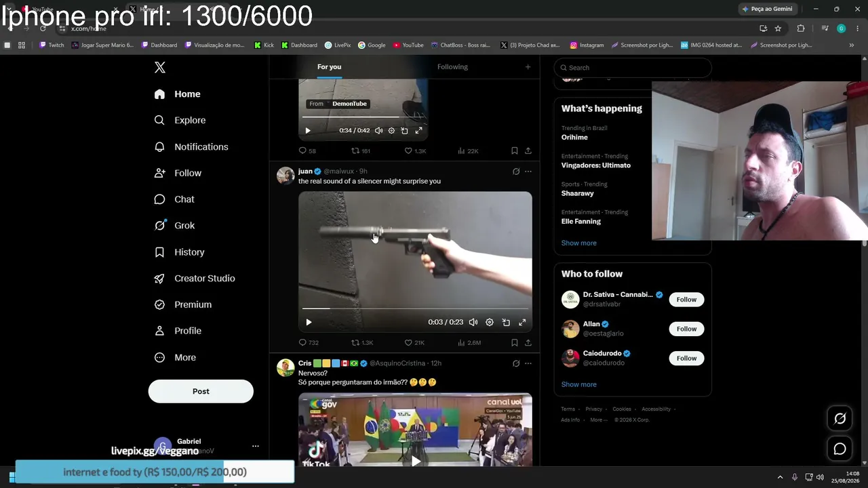
Task: Show hidden system tray icons chevron
Action: point(780,477)
